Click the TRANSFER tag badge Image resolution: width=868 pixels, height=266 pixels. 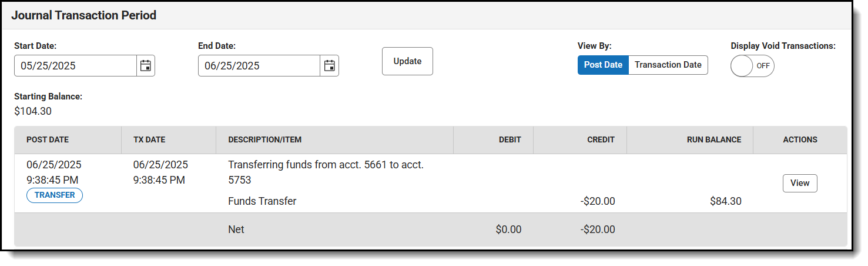[x=55, y=195]
